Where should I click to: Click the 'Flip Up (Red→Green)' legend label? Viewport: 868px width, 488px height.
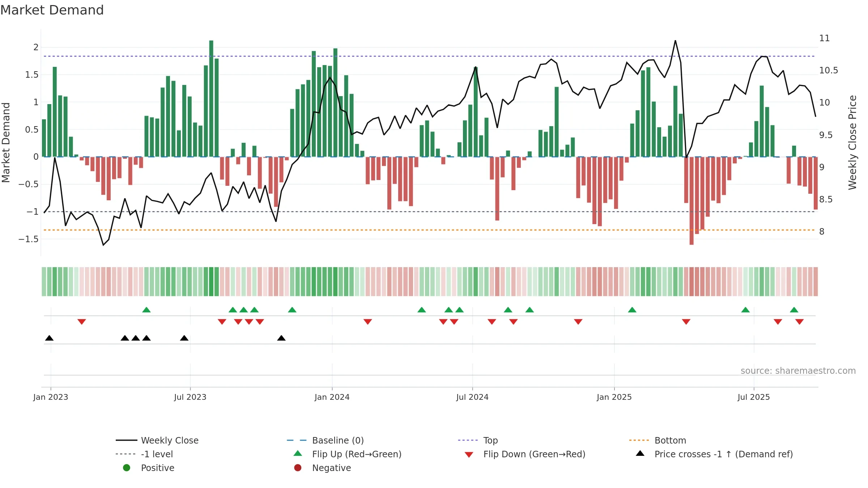click(357, 454)
